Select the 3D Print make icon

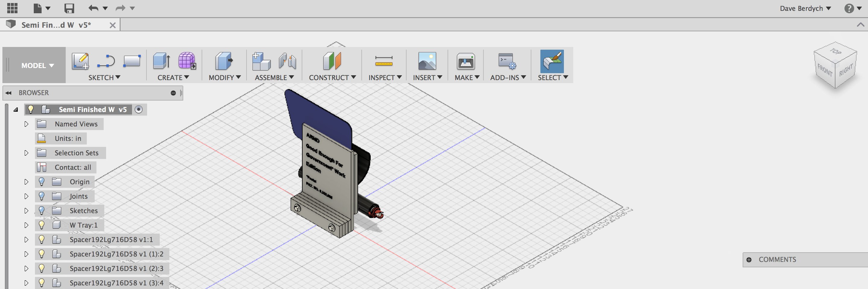[x=466, y=61]
